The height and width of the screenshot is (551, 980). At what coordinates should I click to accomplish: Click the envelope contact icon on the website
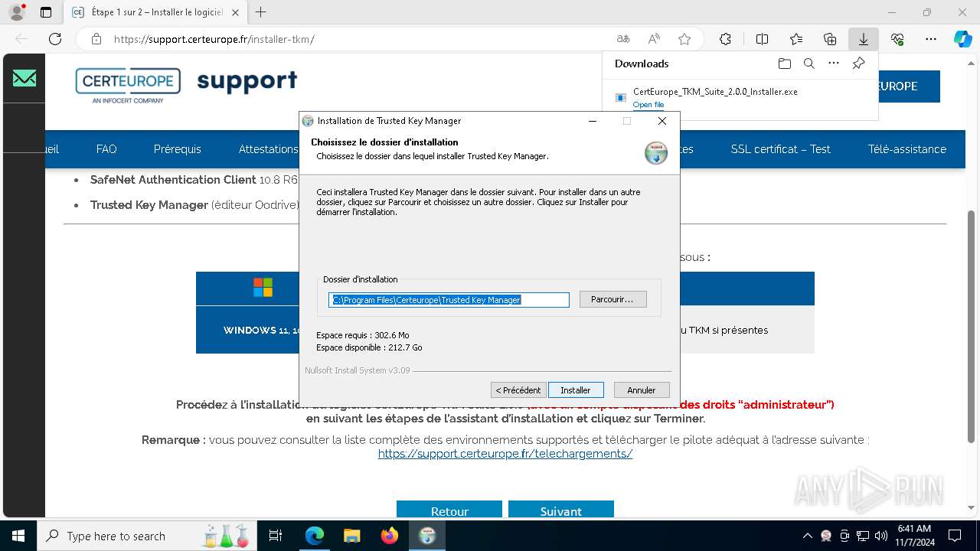(24, 78)
